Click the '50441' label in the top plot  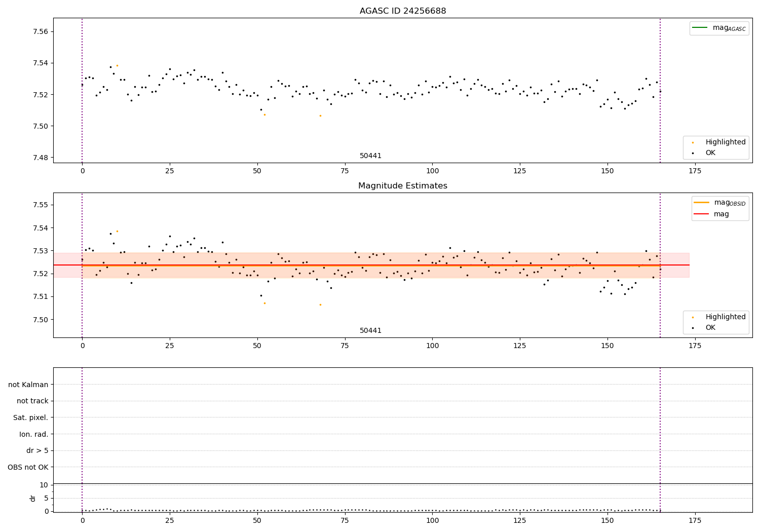pos(370,156)
